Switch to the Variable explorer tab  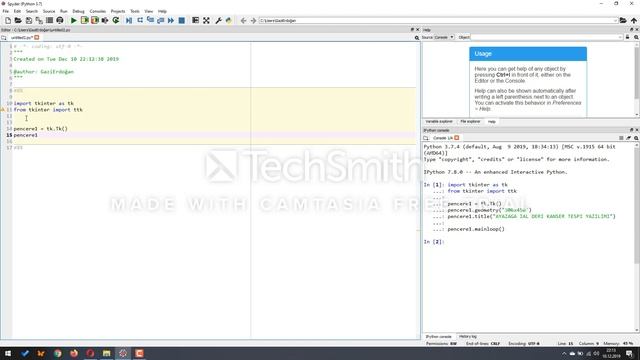[x=439, y=122]
